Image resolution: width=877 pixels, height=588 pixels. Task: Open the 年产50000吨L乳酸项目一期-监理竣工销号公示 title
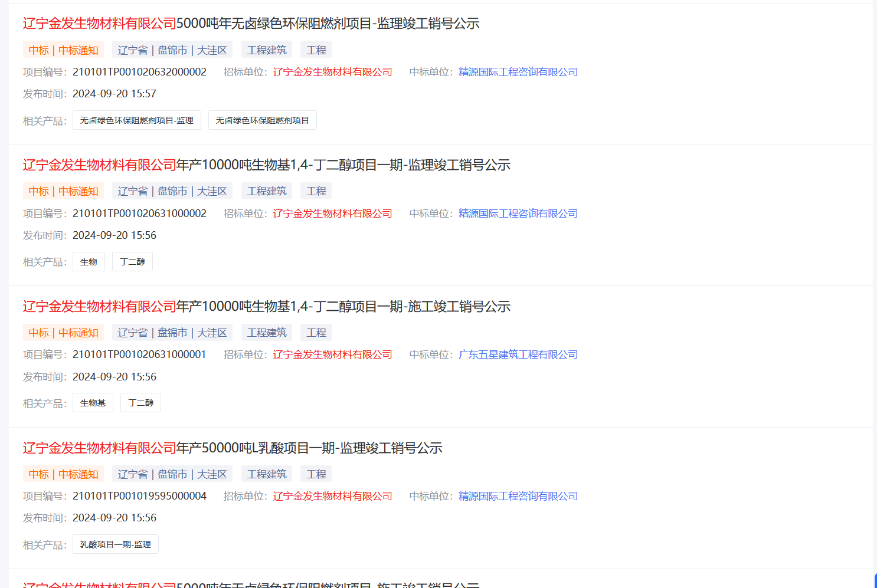pyautogui.click(x=233, y=448)
